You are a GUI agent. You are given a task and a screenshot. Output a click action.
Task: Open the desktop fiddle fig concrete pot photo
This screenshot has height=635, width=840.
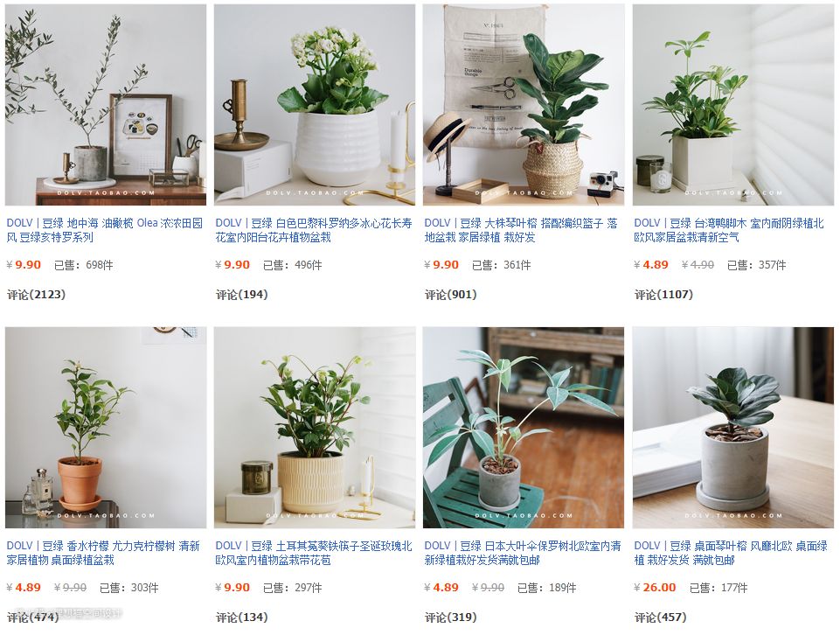tap(732, 428)
